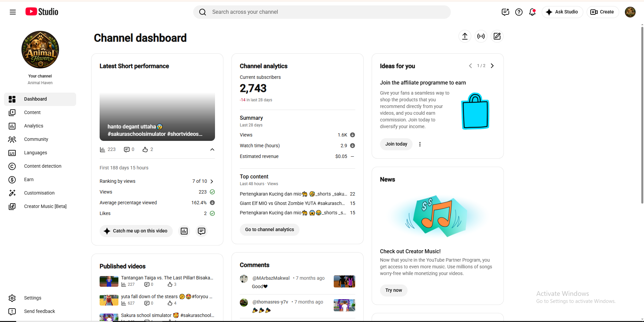Image resolution: width=644 pixels, height=322 pixels.
Task: Open Sakura school simulator video
Action: coord(167,316)
